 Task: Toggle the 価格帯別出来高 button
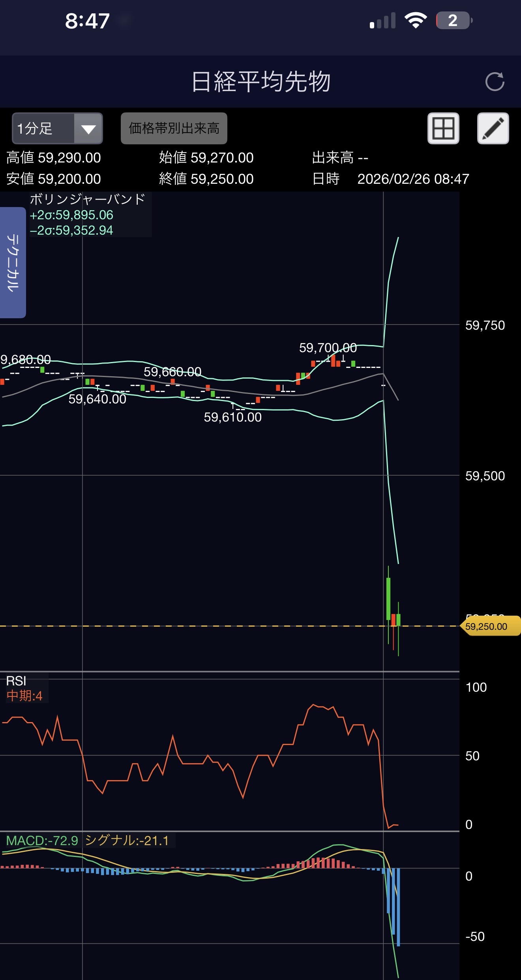174,129
